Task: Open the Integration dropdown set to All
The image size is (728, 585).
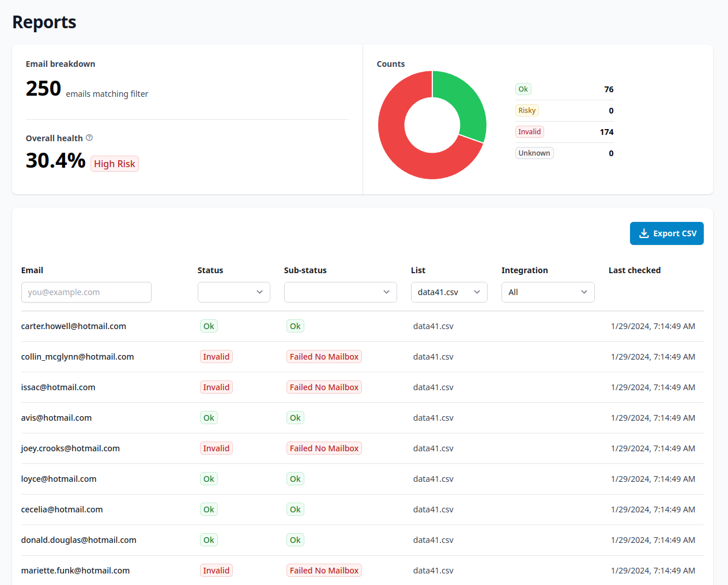Action: pos(547,292)
